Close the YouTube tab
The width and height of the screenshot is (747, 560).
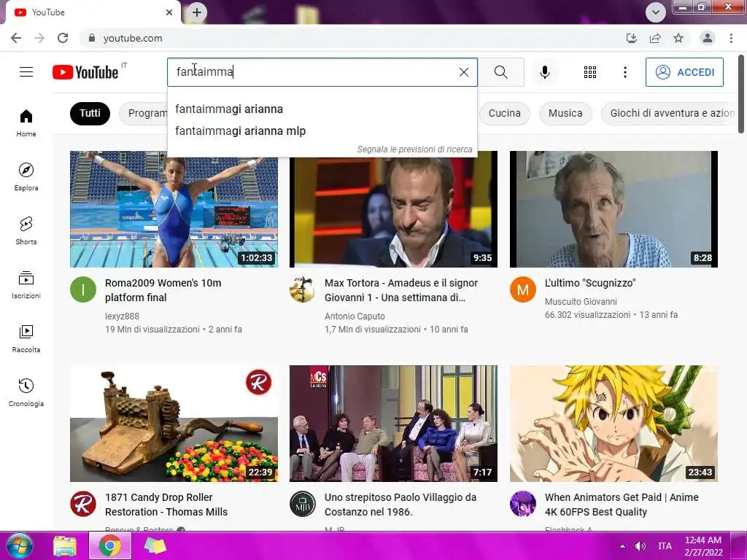(169, 12)
